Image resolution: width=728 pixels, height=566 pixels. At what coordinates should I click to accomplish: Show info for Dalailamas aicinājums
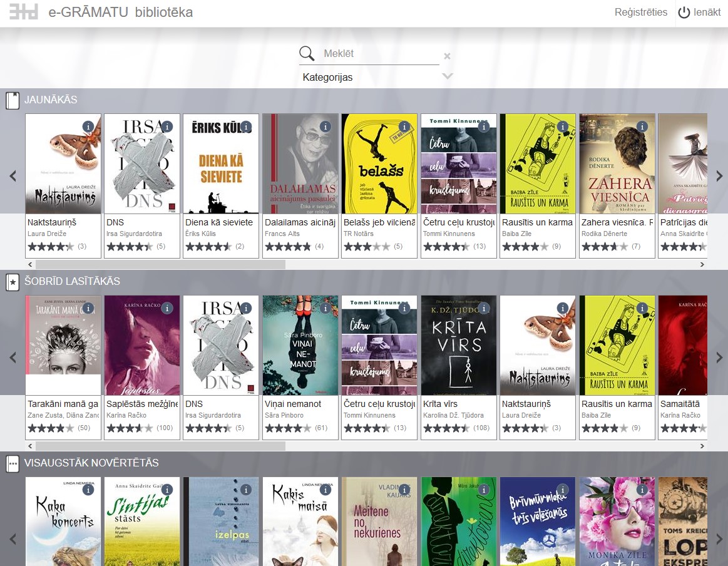coord(326,126)
